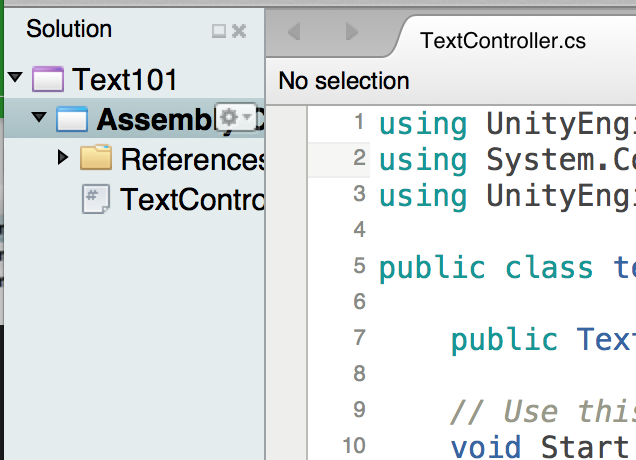Click the Text101 solution icon
Screen dimensions: 636x460
click(48, 79)
